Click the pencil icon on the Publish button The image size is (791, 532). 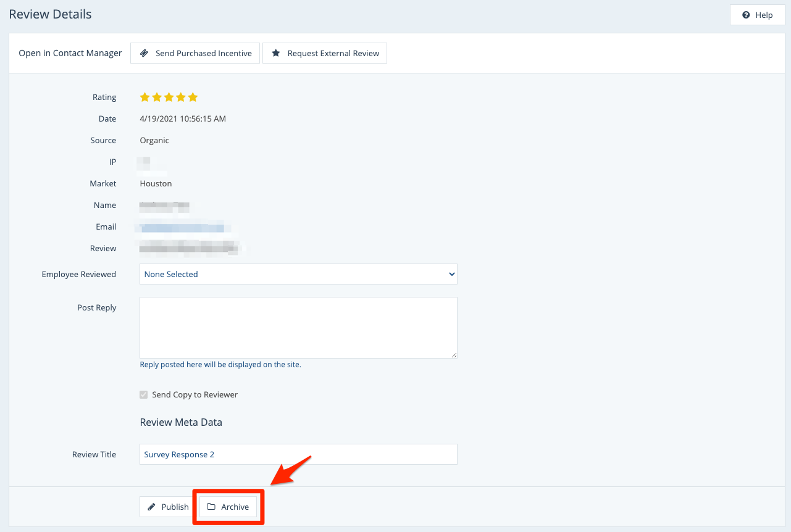152,507
